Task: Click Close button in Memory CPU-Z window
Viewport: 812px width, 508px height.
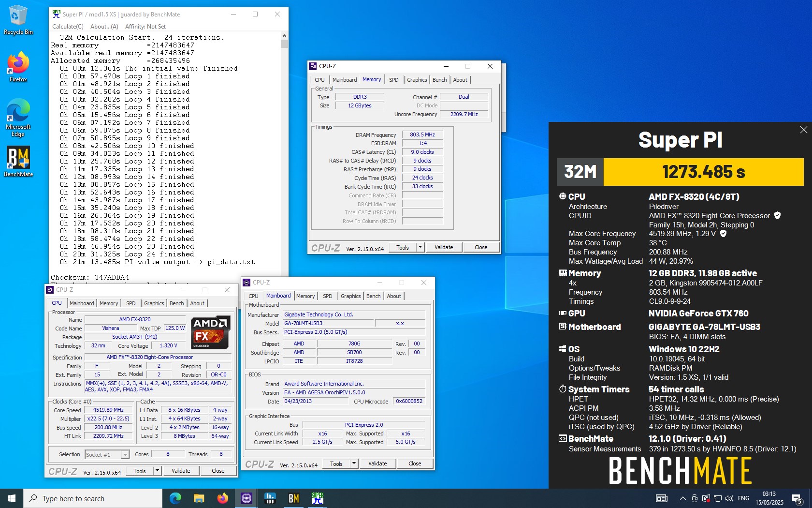Action: coord(481,247)
